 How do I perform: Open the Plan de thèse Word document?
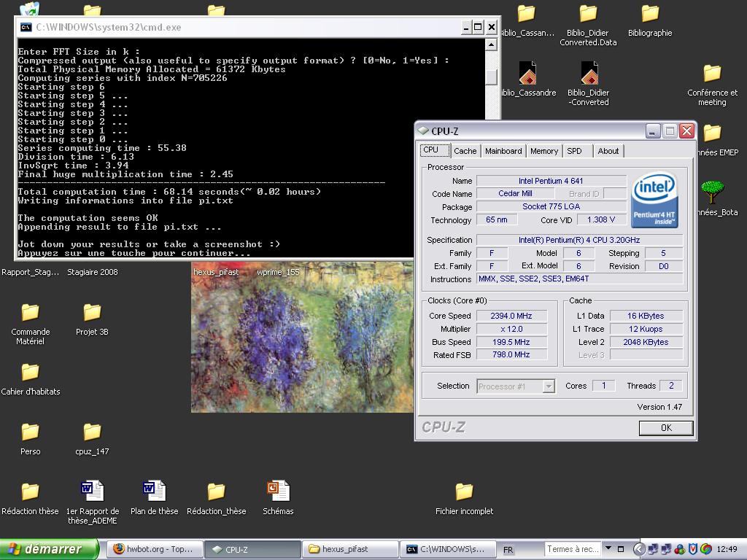pyautogui.click(x=155, y=491)
